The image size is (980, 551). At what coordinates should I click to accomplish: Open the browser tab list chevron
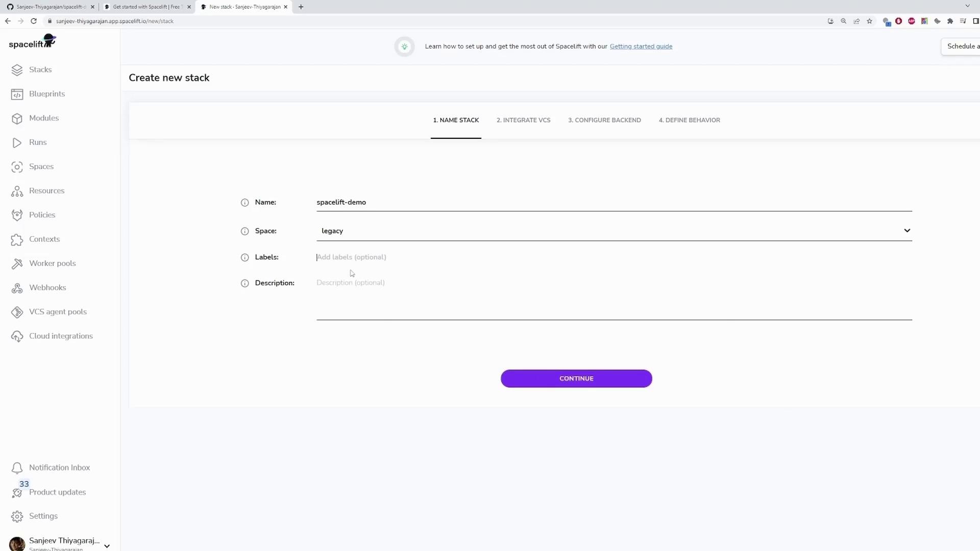[x=967, y=6]
